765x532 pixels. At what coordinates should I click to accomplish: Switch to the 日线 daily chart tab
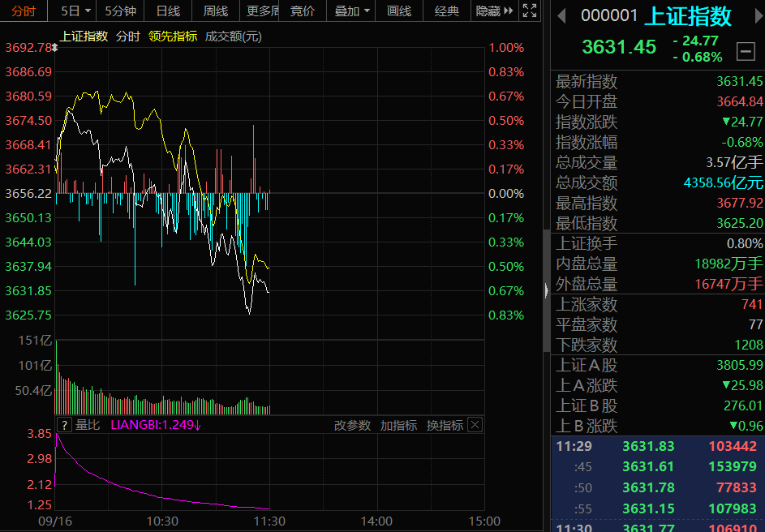click(x=168, y=11)
